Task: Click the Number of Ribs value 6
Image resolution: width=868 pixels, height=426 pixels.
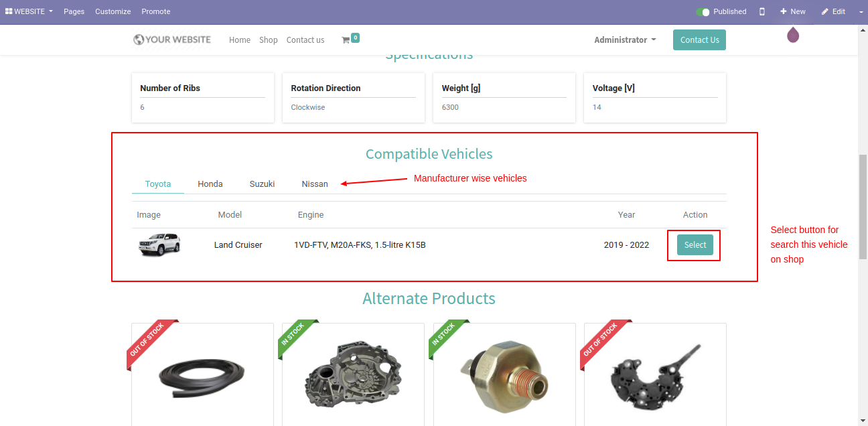Action: [142, 107]
